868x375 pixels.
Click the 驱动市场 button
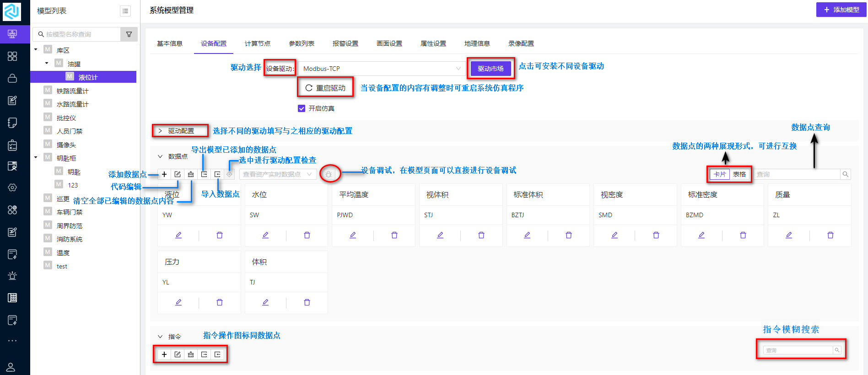click(491, 69)
